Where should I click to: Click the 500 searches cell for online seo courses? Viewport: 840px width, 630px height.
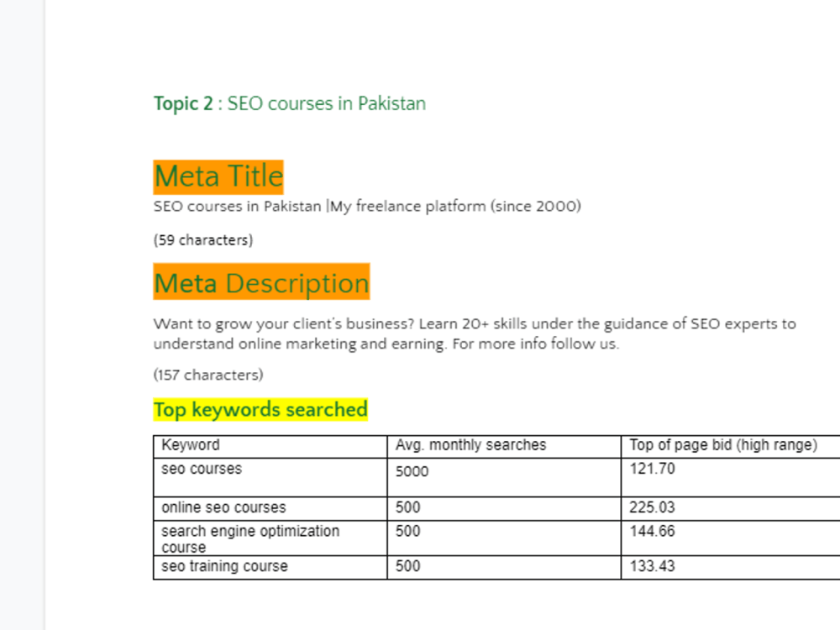(x=504, y=508)
